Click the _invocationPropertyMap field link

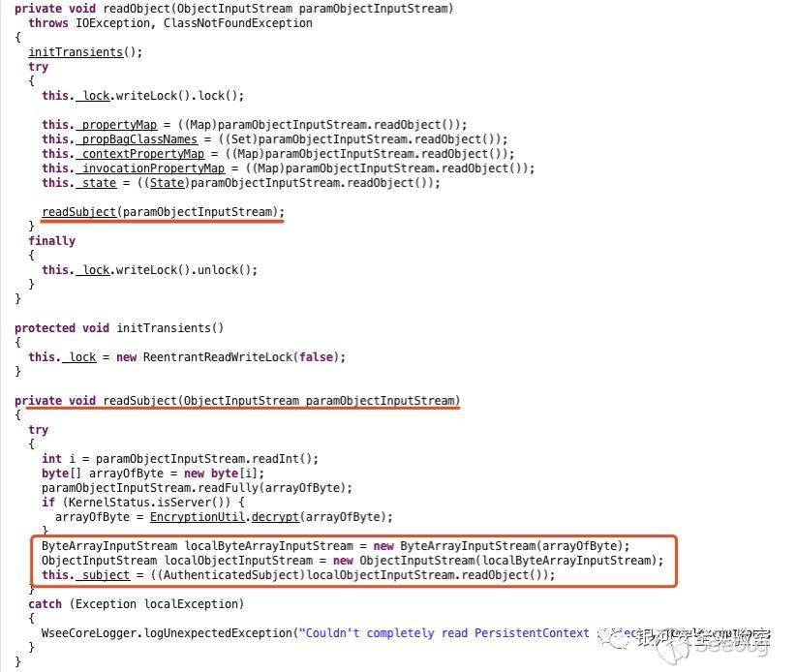[x=150, y=168]
